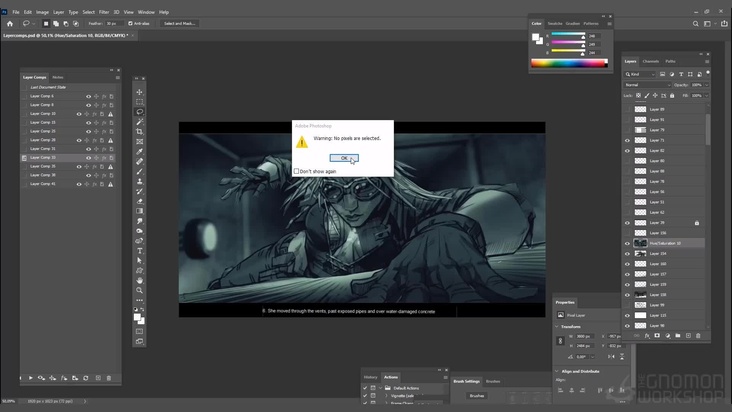Select the Move tool in the toolbar

[x=139, y=92]
